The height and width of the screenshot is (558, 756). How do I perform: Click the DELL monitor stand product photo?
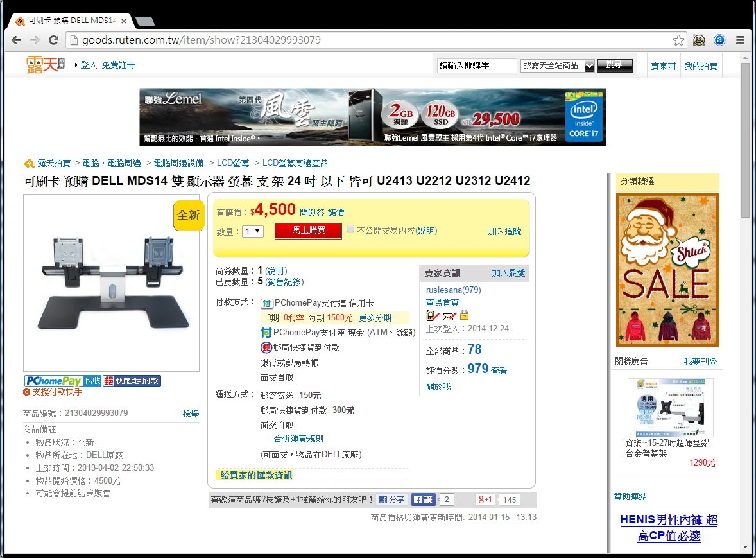(x=112, y=283)
